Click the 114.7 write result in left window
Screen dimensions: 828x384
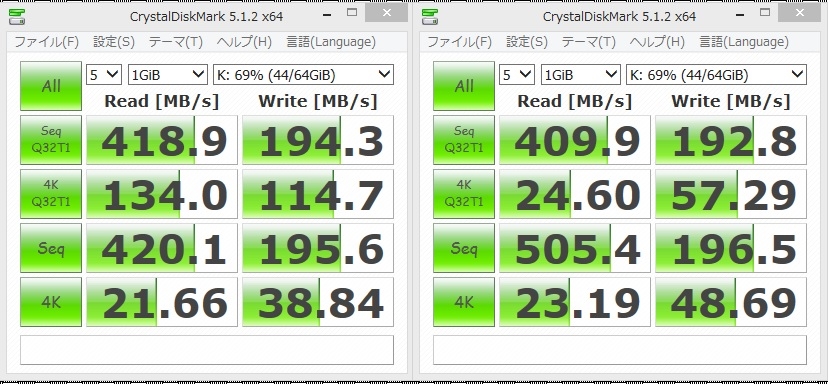point(318,194)
